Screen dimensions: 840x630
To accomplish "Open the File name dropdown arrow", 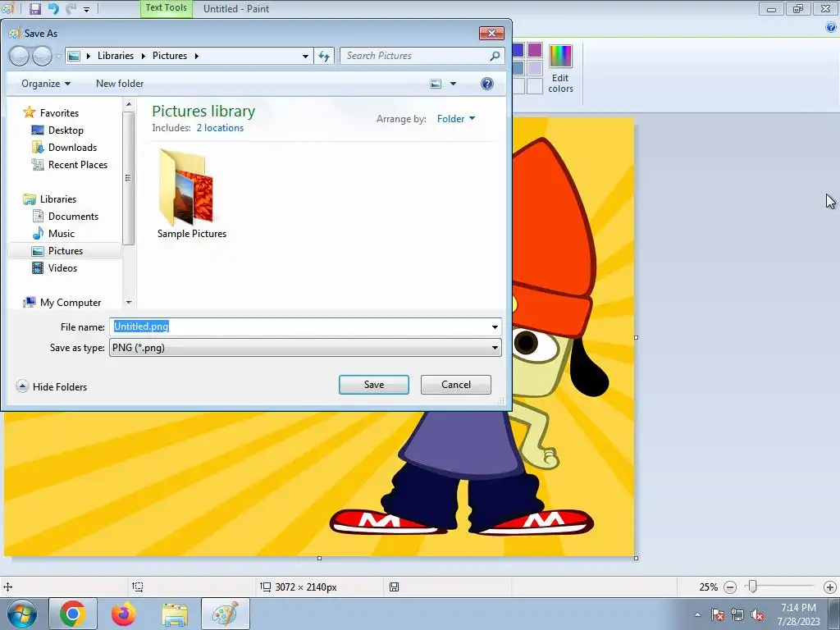I will coord(495,326).
